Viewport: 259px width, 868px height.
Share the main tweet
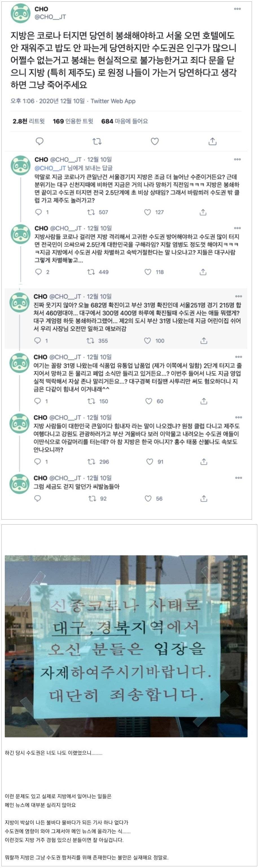pos(212,142)
